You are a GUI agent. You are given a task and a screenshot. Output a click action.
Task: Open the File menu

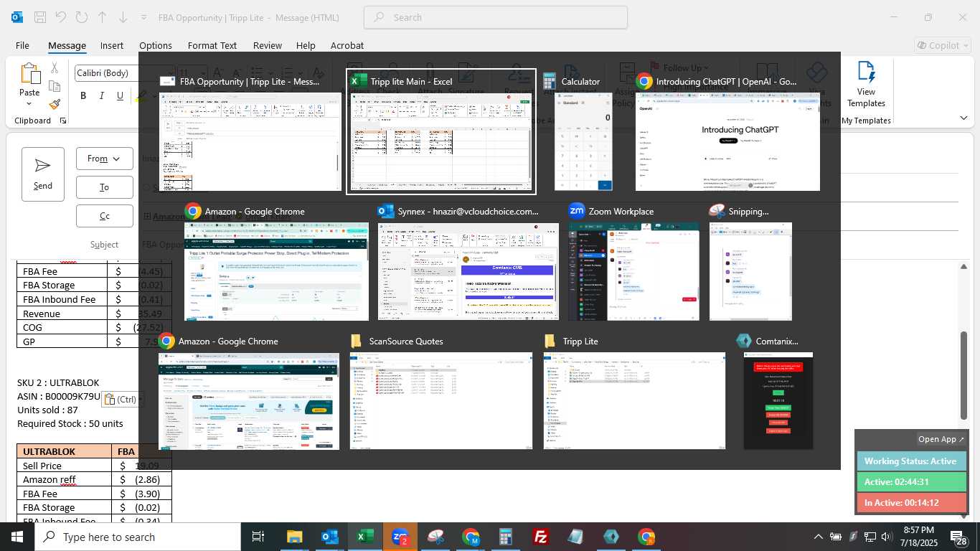(22, 45)
